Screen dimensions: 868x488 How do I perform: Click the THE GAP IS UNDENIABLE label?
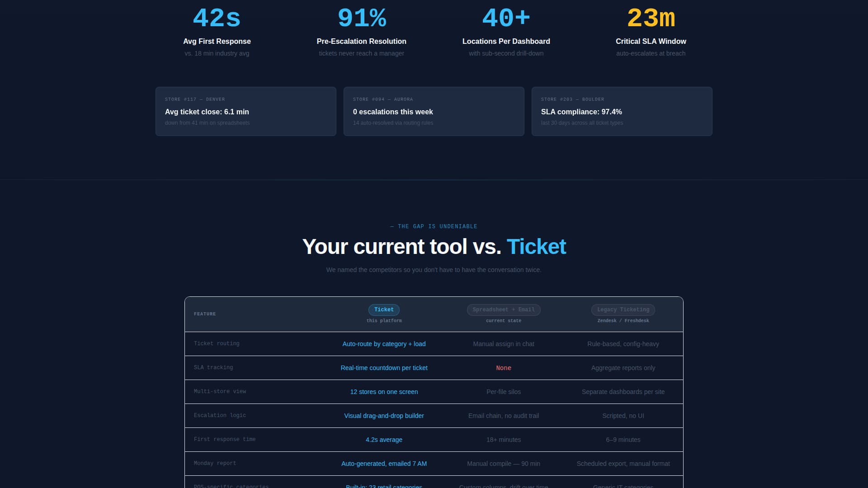434,226
